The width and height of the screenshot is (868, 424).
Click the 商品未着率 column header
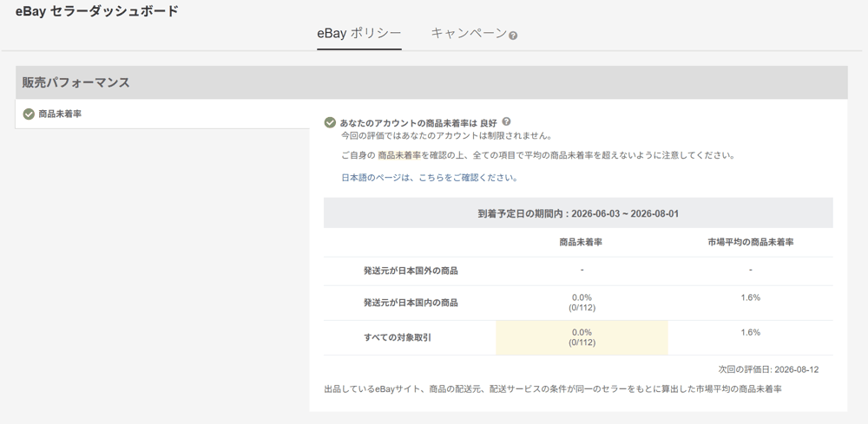tap(581, 242)
